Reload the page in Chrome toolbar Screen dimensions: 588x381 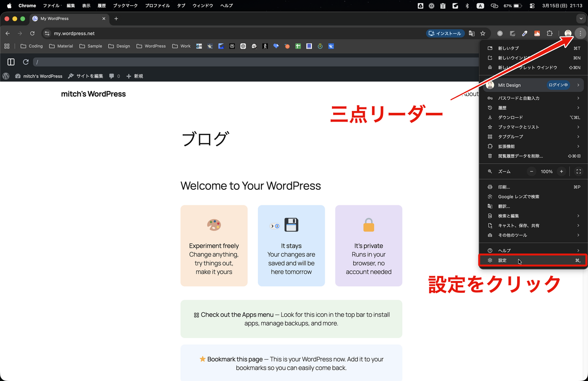click(x=32, y=33)
